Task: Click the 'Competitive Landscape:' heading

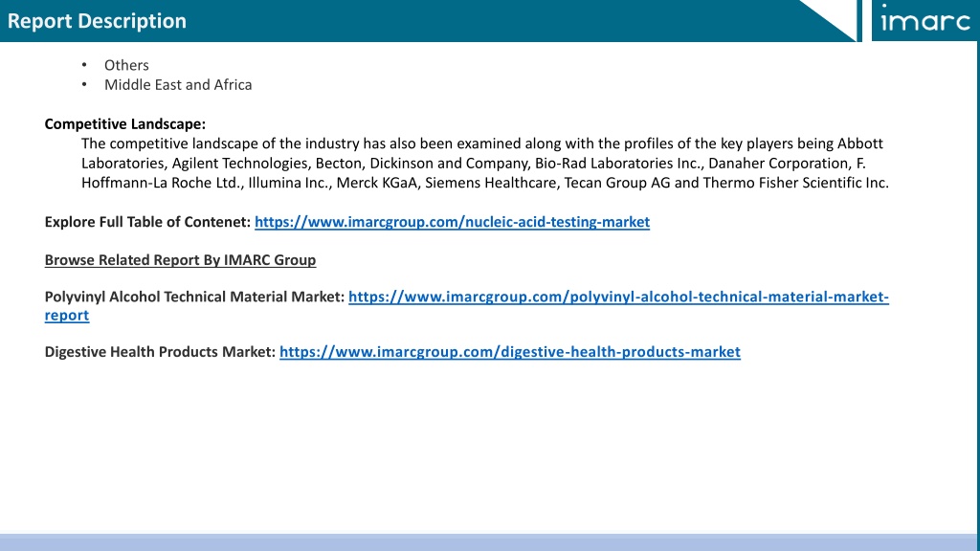Action: pyautogui.click(x=125, y=123)
